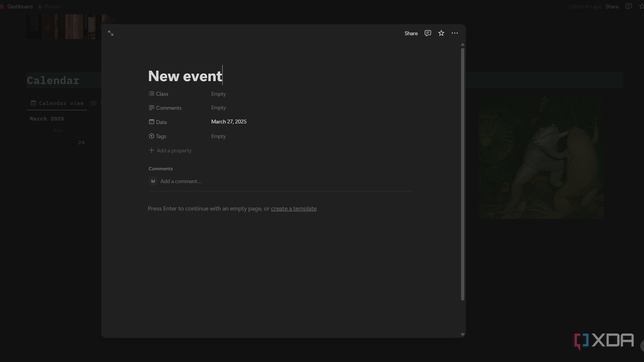Click the M user avatar beside comment box
Screen dimensions: 644x362
tap(153, 181)
